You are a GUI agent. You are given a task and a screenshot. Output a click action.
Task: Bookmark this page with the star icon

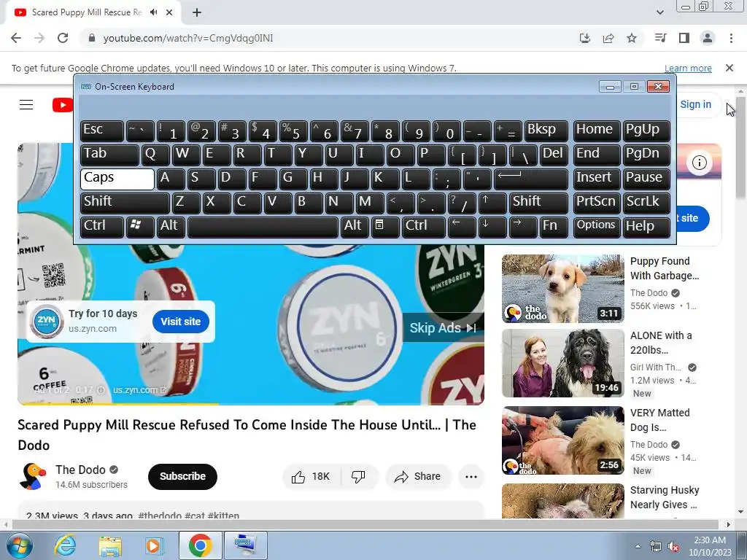click(x=632, y=38)
